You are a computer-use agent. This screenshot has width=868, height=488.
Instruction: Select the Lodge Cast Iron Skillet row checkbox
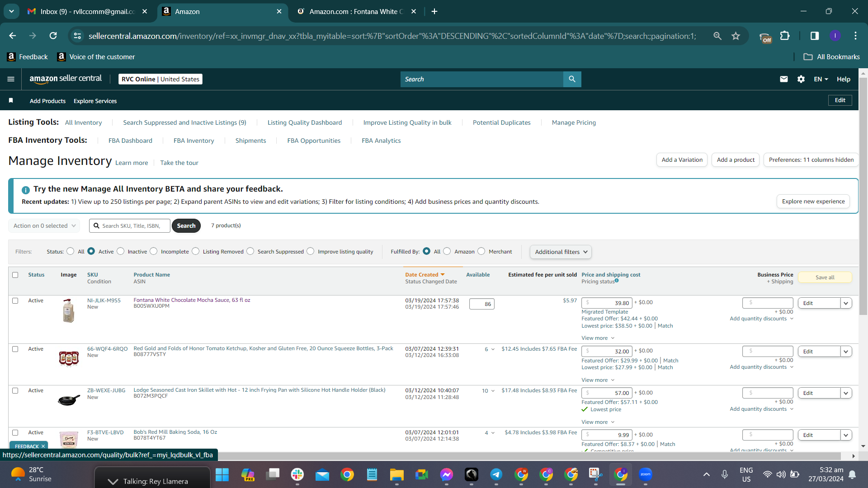(15, 390)
